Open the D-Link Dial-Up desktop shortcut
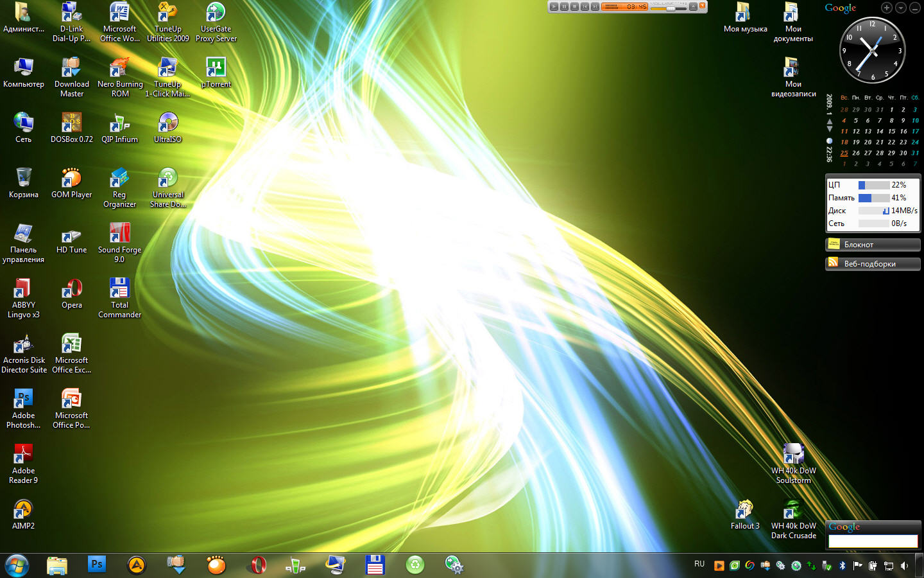Screen dimensions: 924x578 click(71, 22)
